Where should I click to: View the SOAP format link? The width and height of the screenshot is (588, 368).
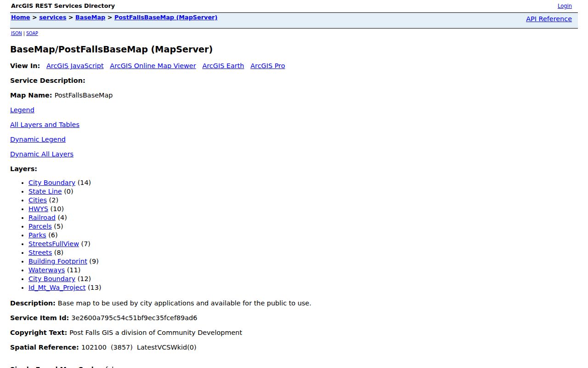pyautogui.click(x=32, y=33)
